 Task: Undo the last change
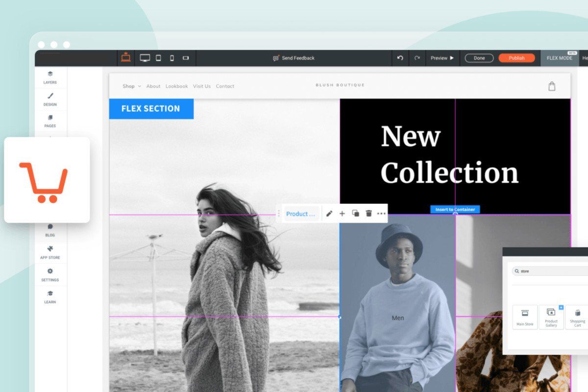coord(400,58)
